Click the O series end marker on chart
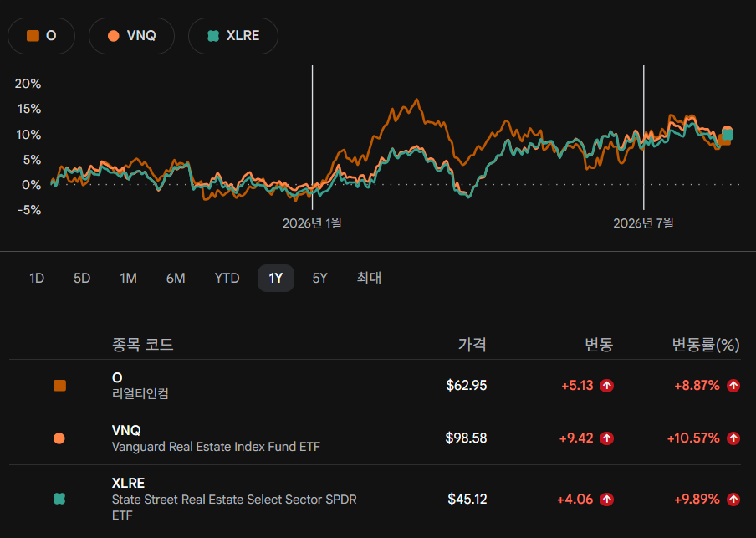 pyautogui.click(x=724, y=141)
